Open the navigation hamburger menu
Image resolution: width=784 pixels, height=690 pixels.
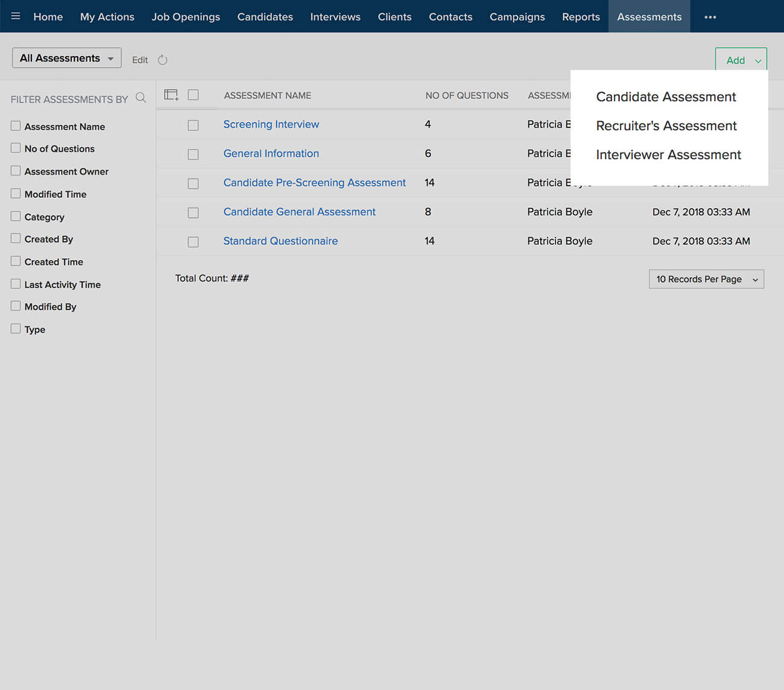(x=16, y=16)
